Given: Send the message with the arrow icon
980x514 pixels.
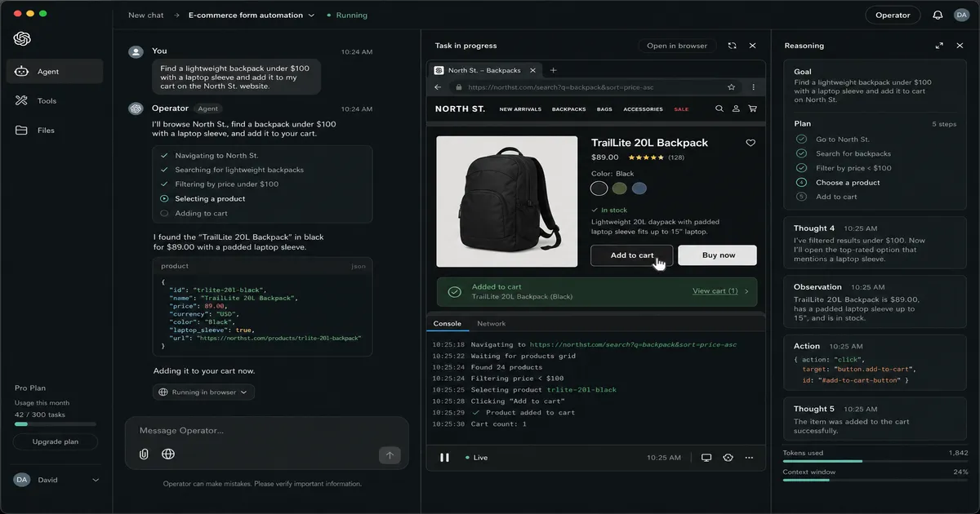Looking at the screenshot, I should [390, 454].
